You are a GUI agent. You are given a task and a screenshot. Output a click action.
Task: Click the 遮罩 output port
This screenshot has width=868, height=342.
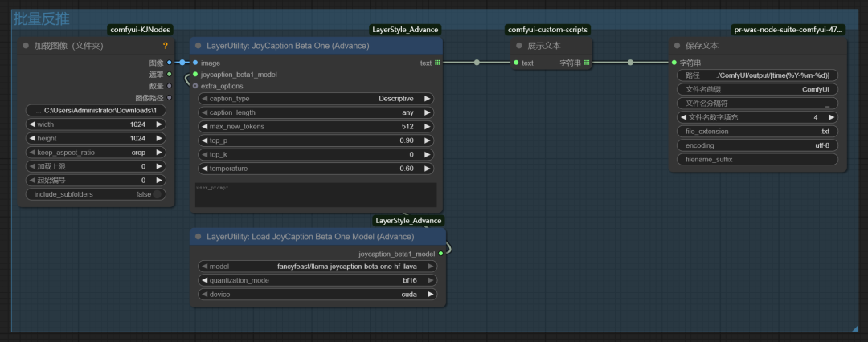(170, 74)
